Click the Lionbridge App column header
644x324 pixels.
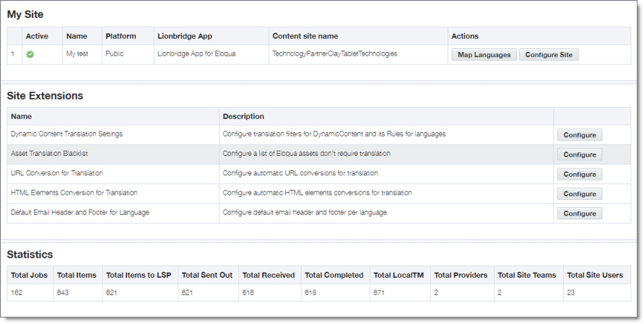[x=185, y=36]
